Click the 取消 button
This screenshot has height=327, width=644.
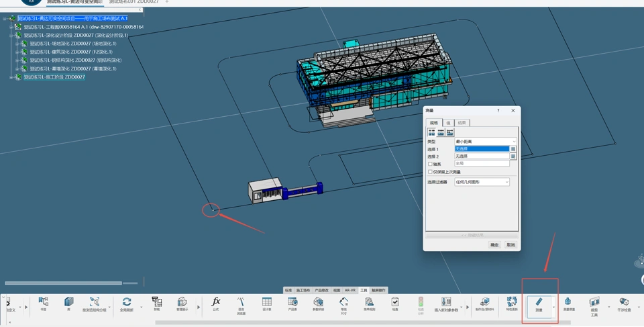(511, 245)
